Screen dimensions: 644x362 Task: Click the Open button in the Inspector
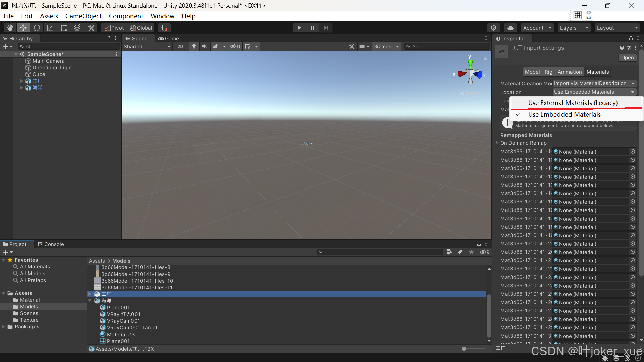[627, 58]
